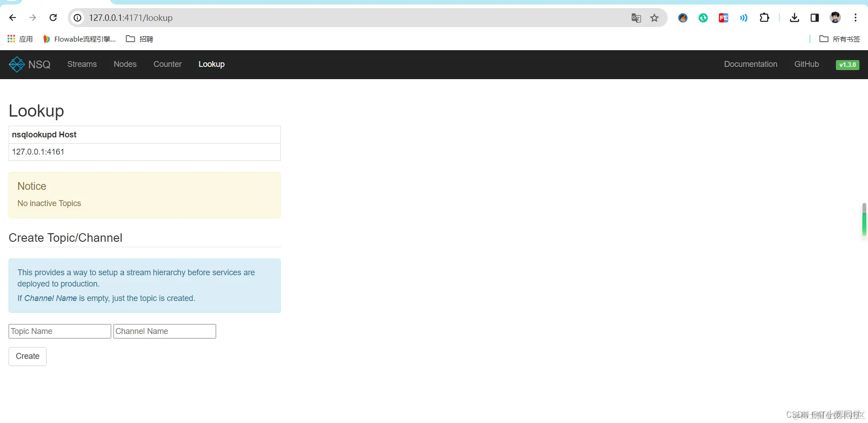Reload the current page

pos(53,18)
